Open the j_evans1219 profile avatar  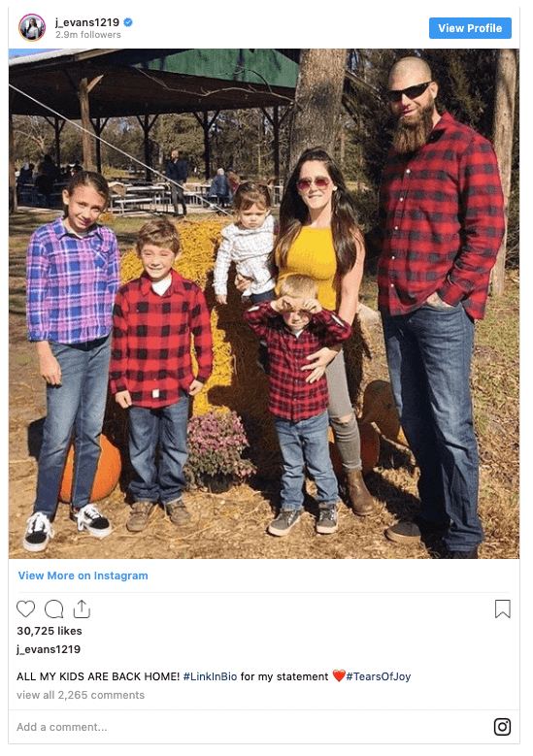32,28
